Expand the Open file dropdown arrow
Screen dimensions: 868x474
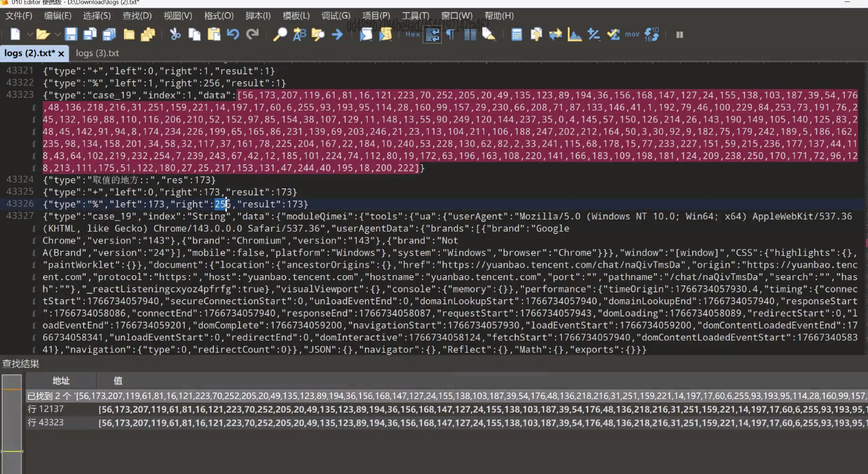point(57,34)
